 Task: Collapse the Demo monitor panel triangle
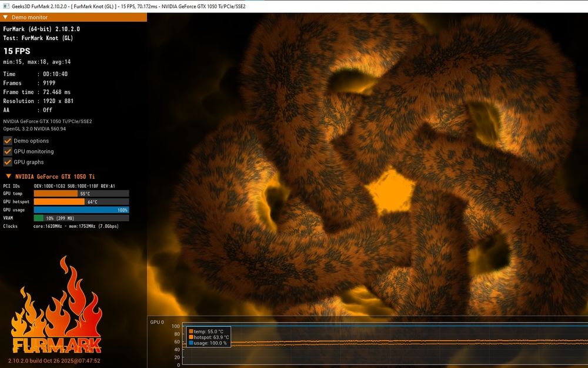click(5, 17)
